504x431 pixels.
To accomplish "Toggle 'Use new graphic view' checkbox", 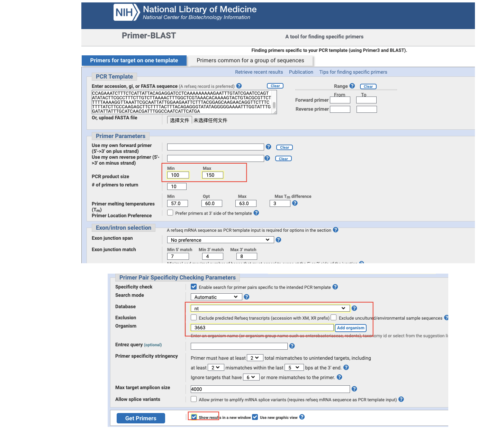I will (x=255, y=417).
